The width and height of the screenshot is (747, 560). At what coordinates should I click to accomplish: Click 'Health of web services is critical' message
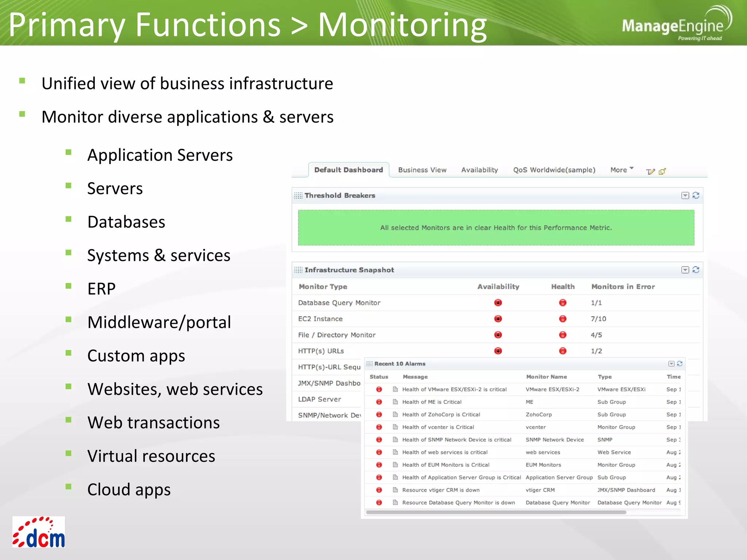445,452
